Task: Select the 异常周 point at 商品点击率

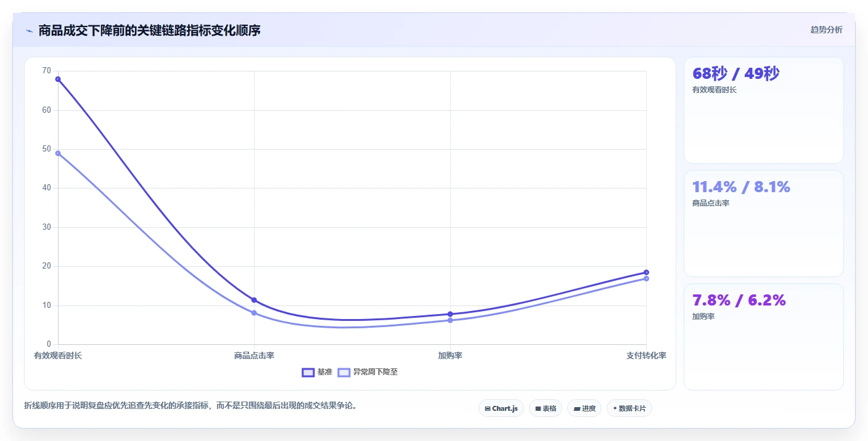Action: pos(254,313)
